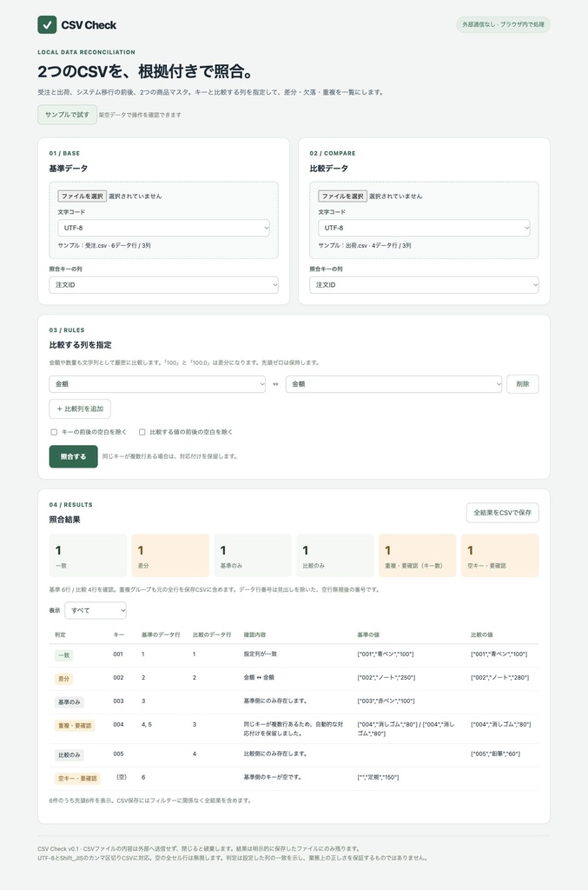Click the （空） key cell
Image resolution: width=588 pixels, height=890 pixels.
coord(122,777)
